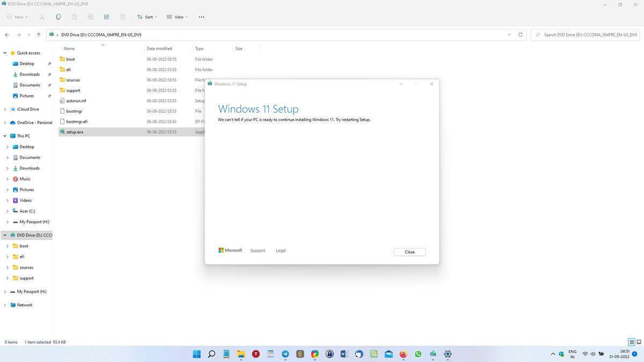This screenshot has height=362, width=644.
Task: Select Videos under This PC
Action: [26, 201]
